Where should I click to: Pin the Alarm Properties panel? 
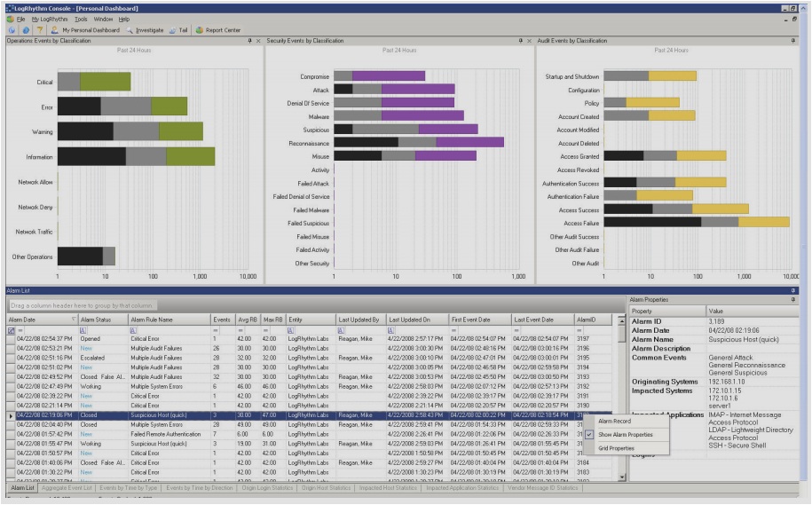click(792, 299)
